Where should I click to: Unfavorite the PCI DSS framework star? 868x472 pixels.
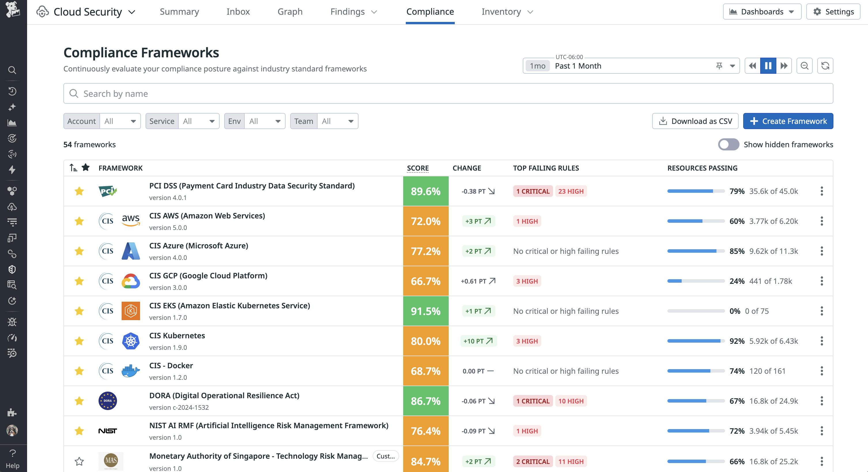[x=79, y=191]
